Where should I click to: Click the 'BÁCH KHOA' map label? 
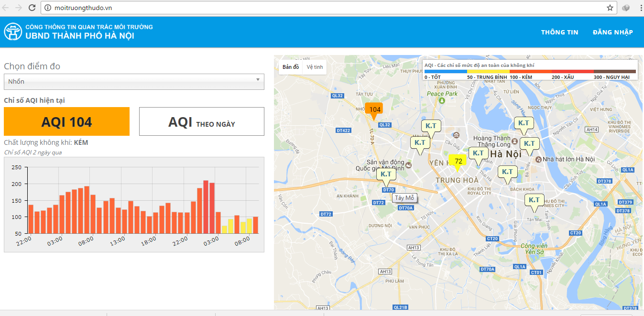(x=522, y=189)
